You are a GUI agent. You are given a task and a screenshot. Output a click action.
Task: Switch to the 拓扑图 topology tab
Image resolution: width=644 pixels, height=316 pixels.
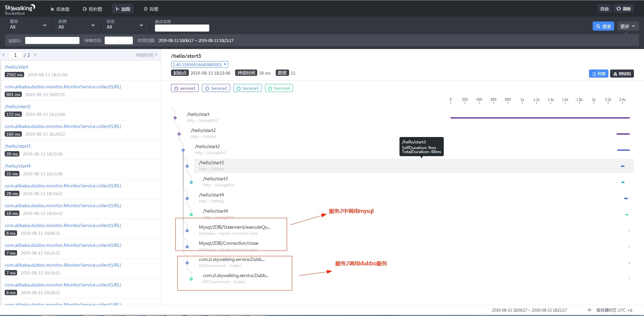(92, 9)
